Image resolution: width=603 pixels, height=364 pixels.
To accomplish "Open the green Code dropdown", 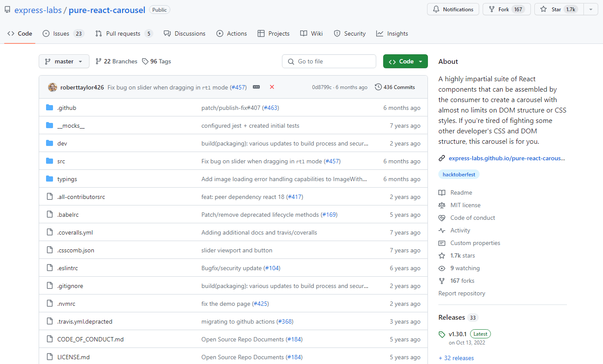I will pyautogui.click(x=405, y=61).
